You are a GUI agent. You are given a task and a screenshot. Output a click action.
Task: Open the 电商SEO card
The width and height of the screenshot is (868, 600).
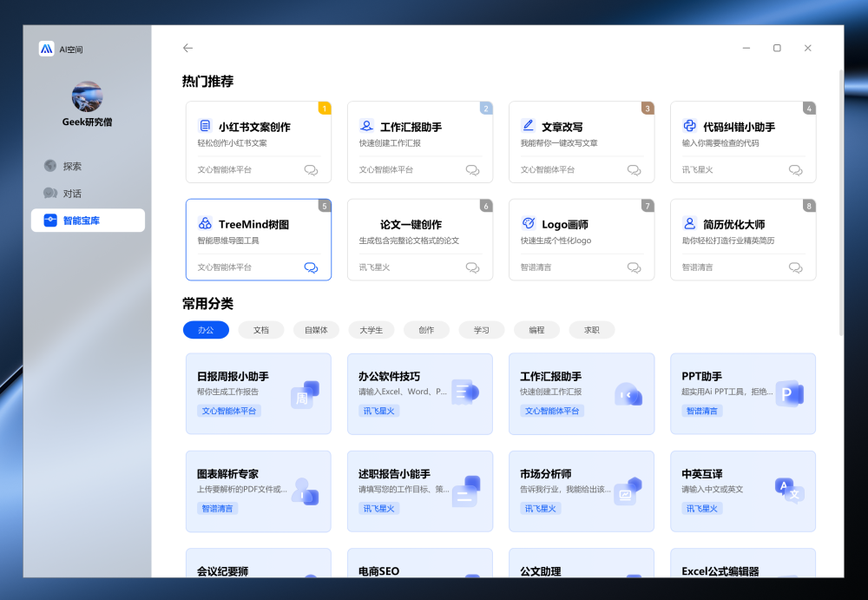point(419,563)
